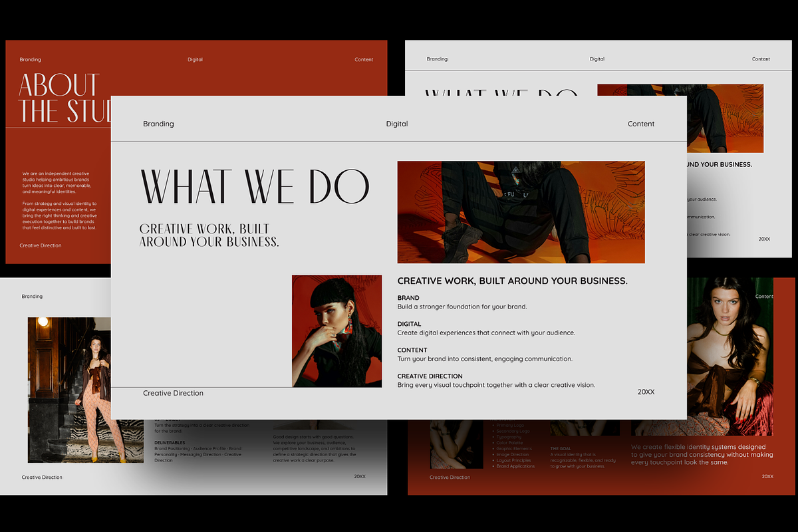Click "Branding" on the bottom-left background slide

[x=32, y=297]
